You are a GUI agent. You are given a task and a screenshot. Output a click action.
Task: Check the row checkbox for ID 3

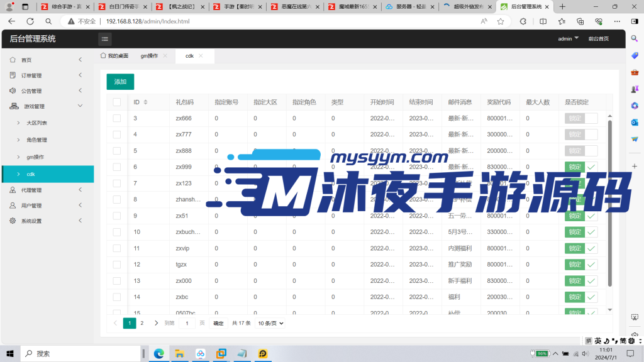(x=116, y=118)
